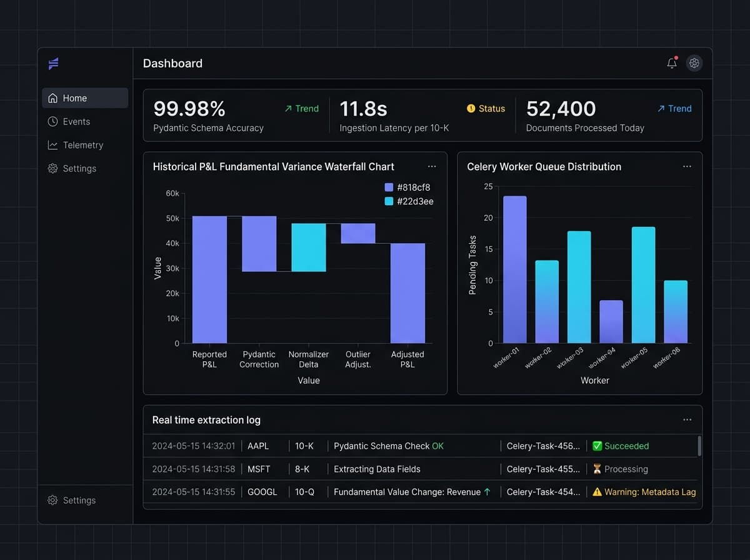Screen dimensions: 750x560
Task: Click the blue trend arrow icon beside 52,400
Action: click(x=661, y=109)
